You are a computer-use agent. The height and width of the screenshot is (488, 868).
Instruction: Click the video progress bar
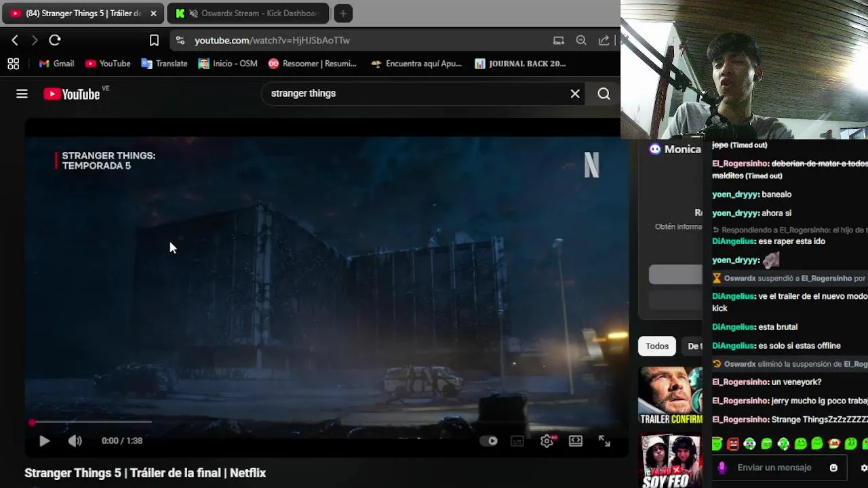pos(325,422)
